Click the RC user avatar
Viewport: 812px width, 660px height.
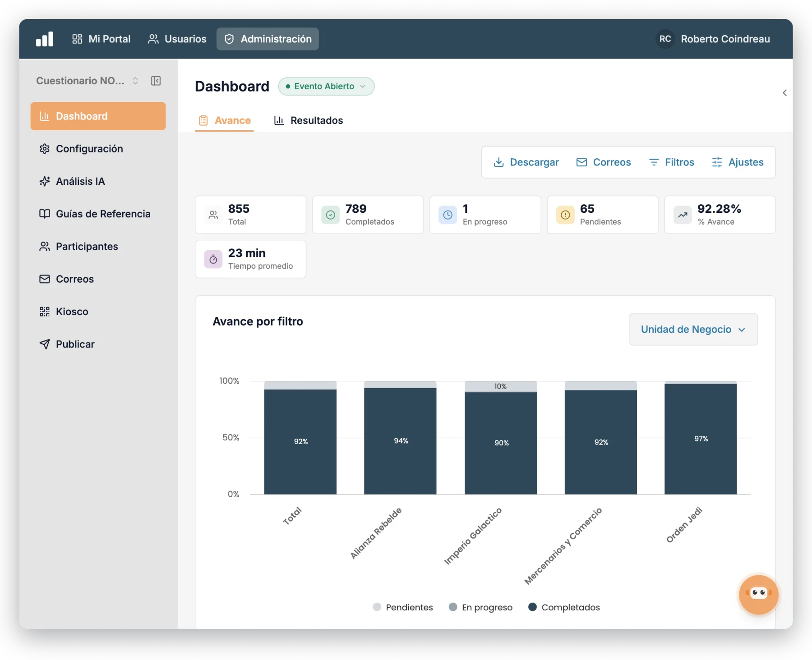[665, 39]
